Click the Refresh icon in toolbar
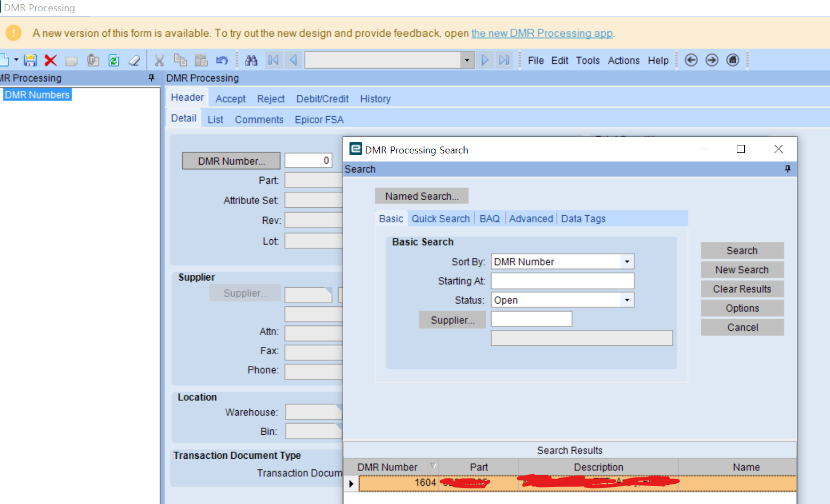 click(x=114, y=60)
